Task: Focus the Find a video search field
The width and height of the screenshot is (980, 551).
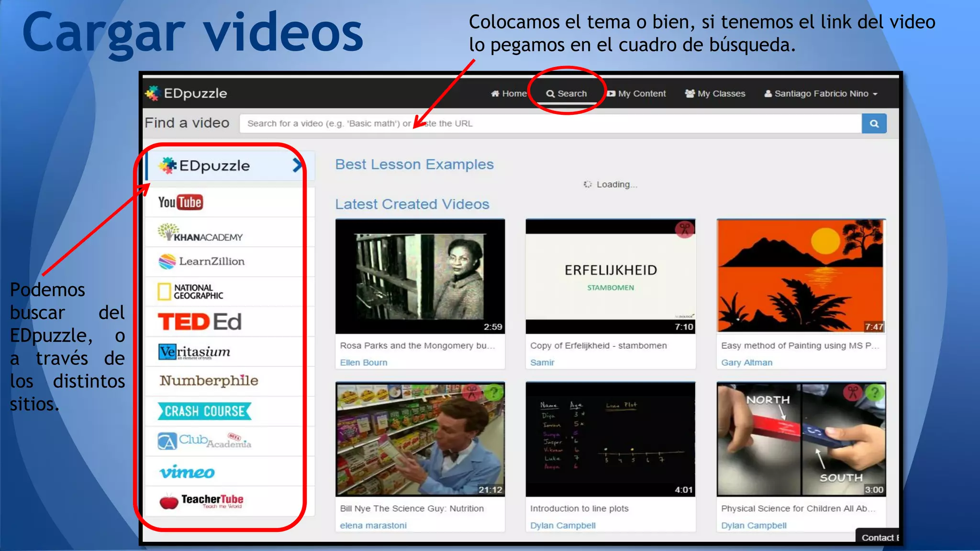Action: (550, 123)
